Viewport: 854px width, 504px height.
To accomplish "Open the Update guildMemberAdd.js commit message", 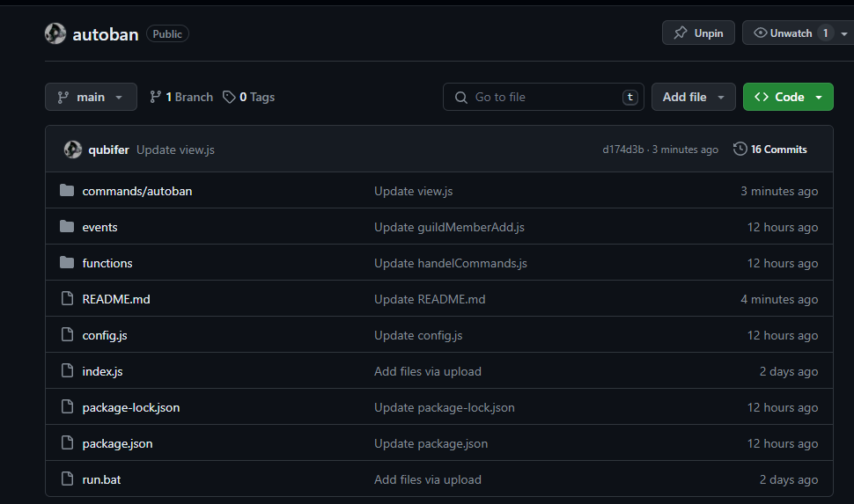I will tap(449, 227).
